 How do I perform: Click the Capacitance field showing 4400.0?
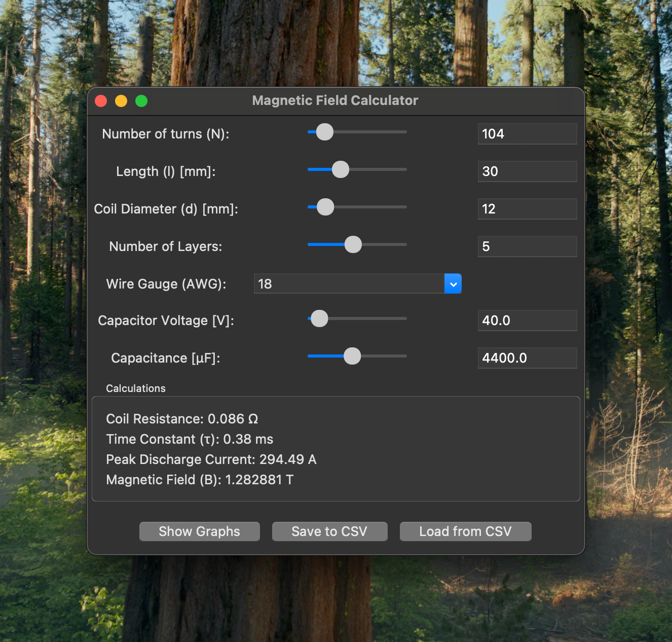tap(527, 358)
